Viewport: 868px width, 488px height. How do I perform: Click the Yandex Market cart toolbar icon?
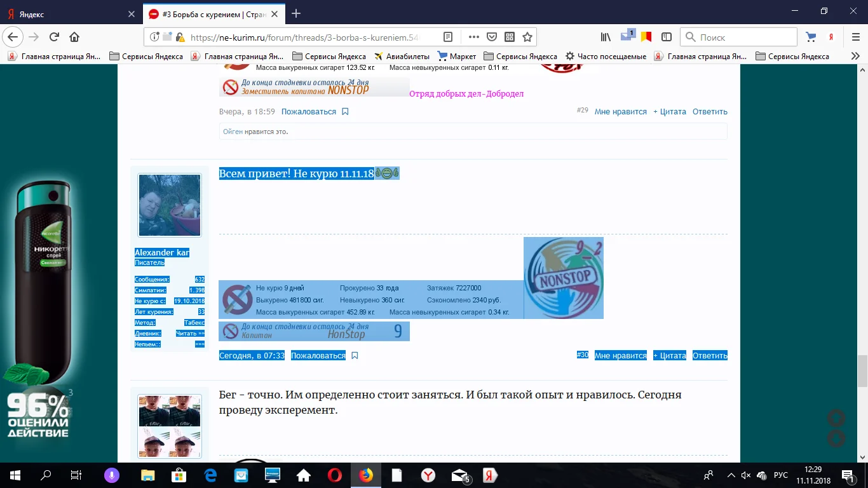[811, 37]
